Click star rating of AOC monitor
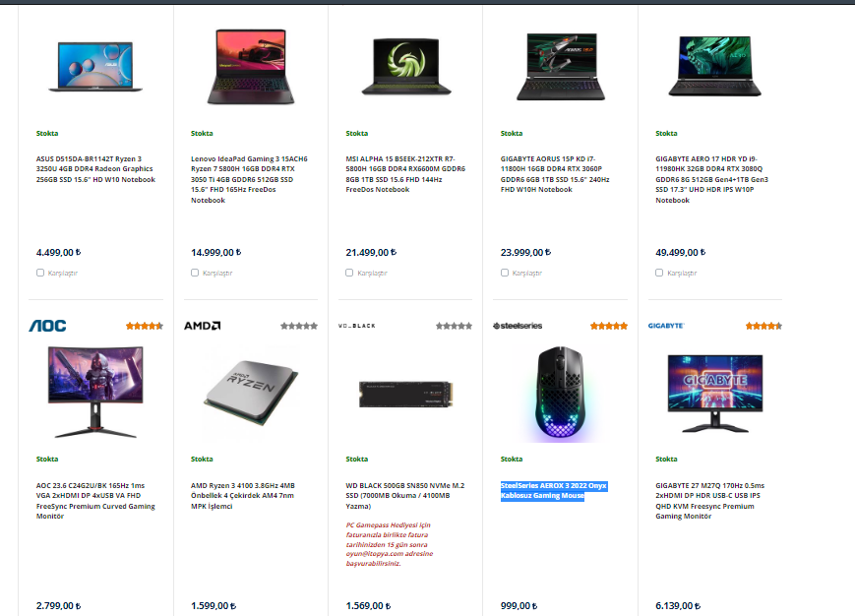 pos(145,326)
